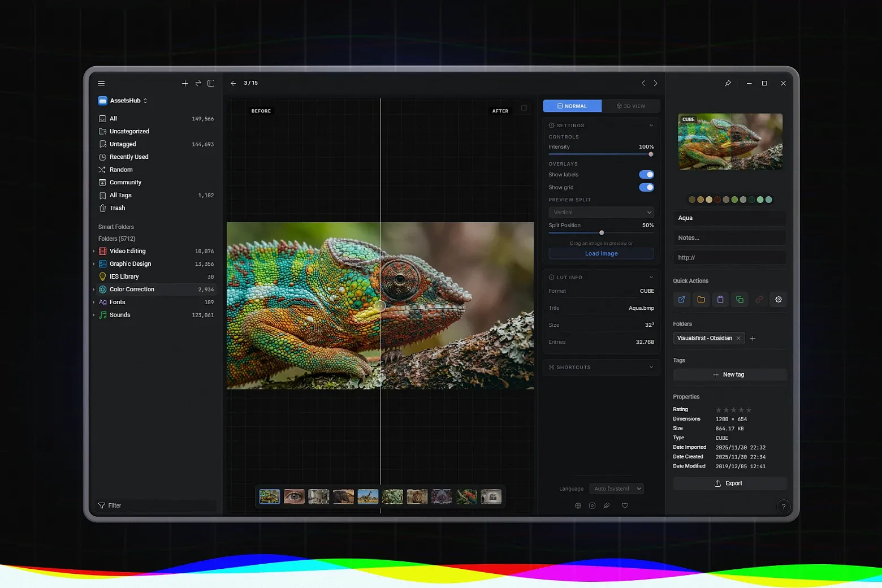Copy to clipboard via Quick Action icon
The image size is (882, 588).
[x=720, y=299]
